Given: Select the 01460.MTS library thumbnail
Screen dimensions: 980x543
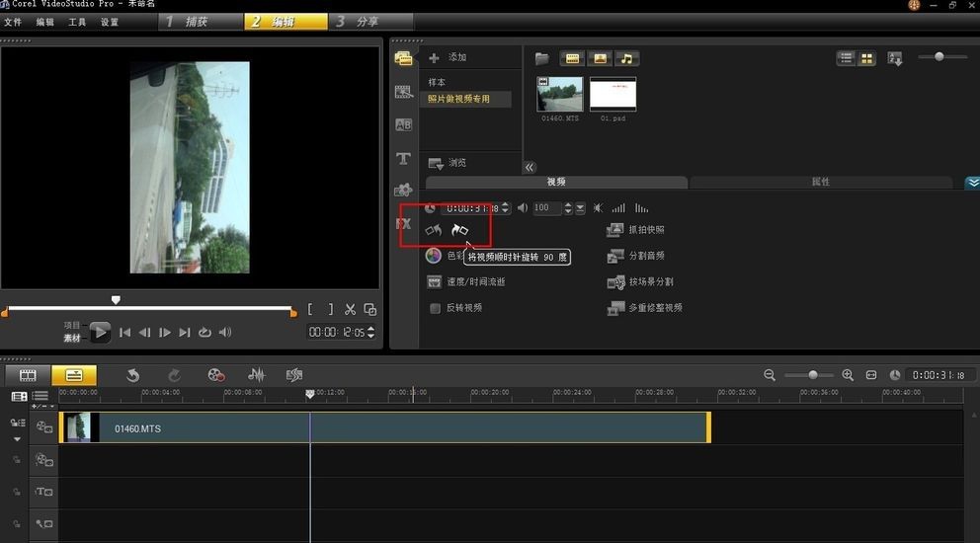Looking at the screenshot, I should [x=559, y=95].
